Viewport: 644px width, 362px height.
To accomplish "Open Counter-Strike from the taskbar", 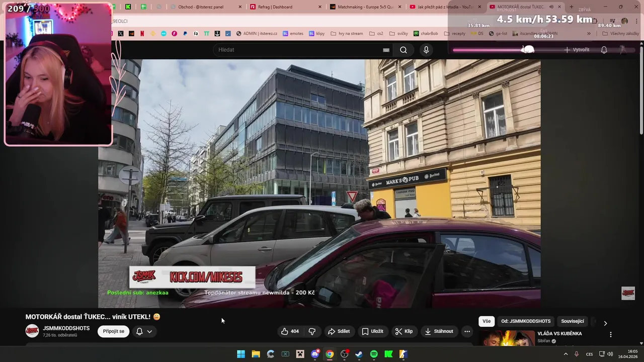I will point(403,354).
